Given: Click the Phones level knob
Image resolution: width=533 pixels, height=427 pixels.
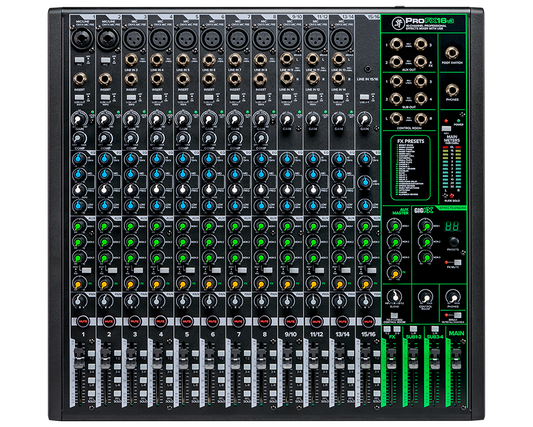Looking at the screenshot, I should 452,297.
